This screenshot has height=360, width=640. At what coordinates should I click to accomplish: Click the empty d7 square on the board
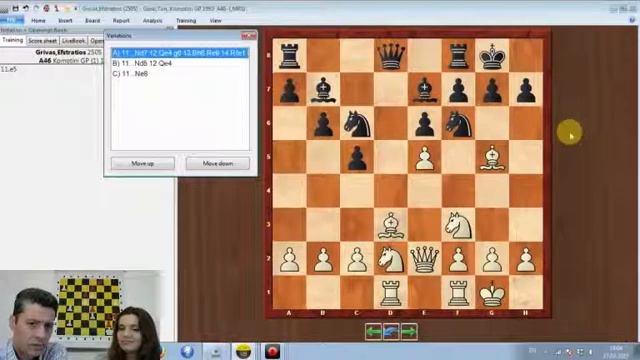click(x=391, y=89)
